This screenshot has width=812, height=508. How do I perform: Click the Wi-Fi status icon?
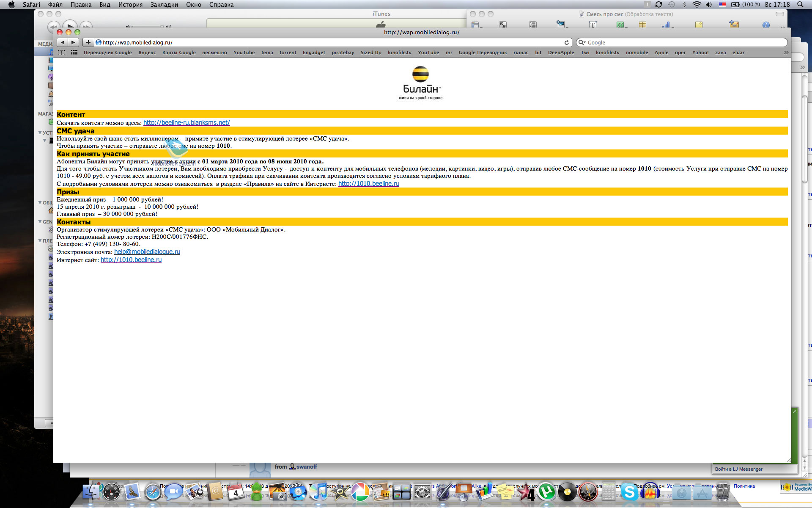pos(697,5)
